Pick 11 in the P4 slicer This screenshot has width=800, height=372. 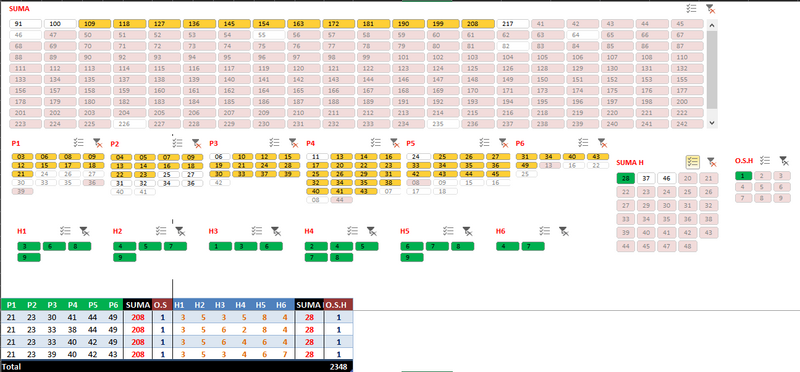[x=317, y=157]
